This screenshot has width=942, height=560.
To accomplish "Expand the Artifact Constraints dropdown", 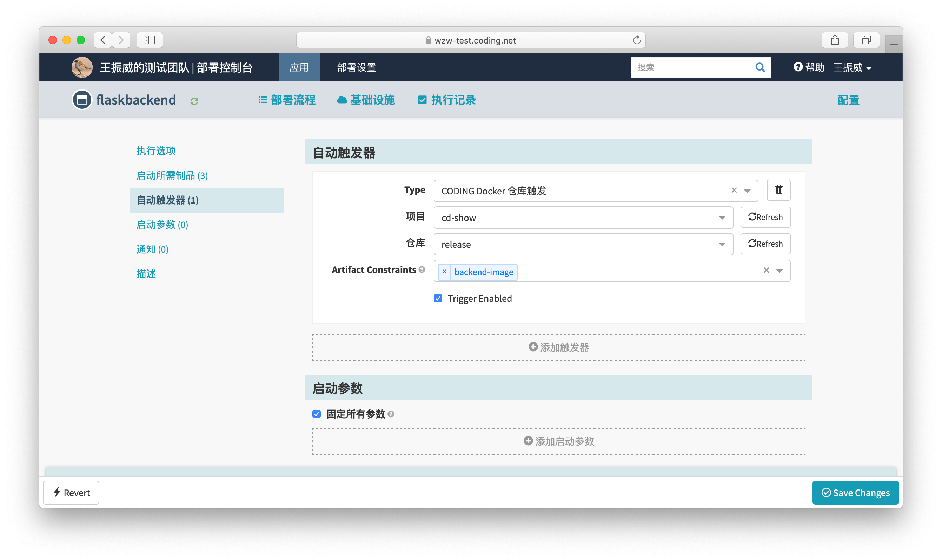I will [x=780, y=271].
